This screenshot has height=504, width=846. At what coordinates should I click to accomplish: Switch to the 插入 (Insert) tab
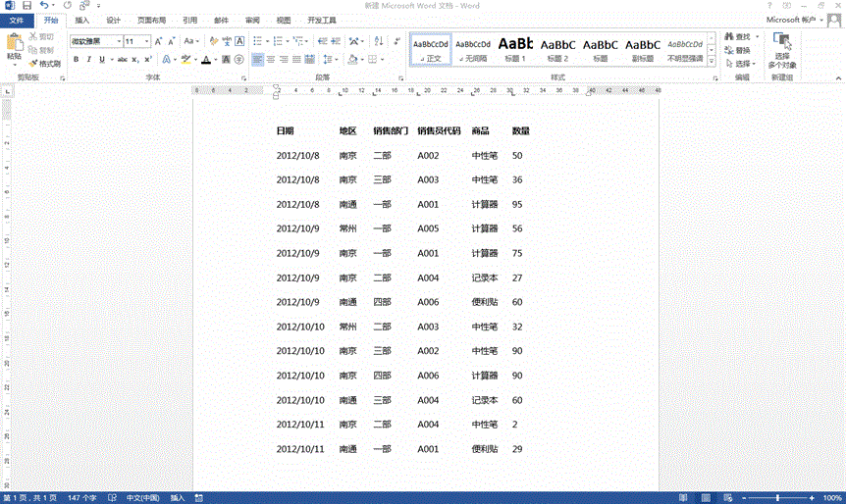82,20
